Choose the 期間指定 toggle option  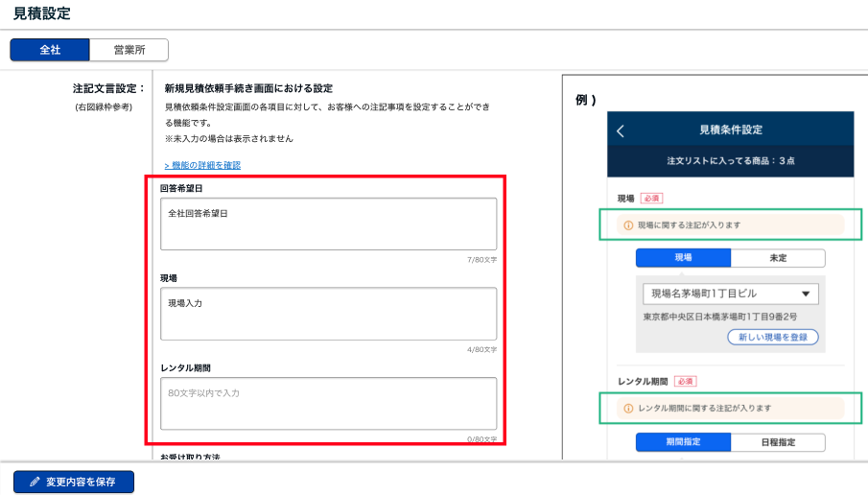click(x=683, y=442)
